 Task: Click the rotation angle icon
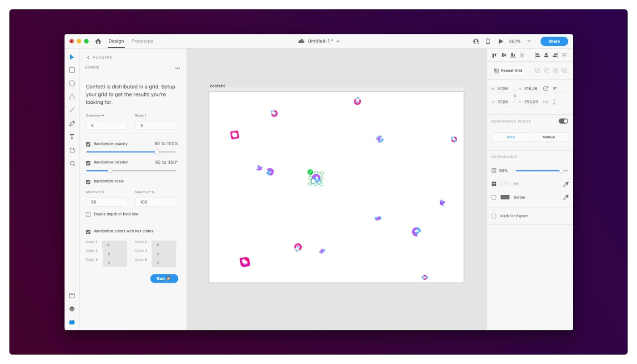pyautogui.click(x=546, y=89)
